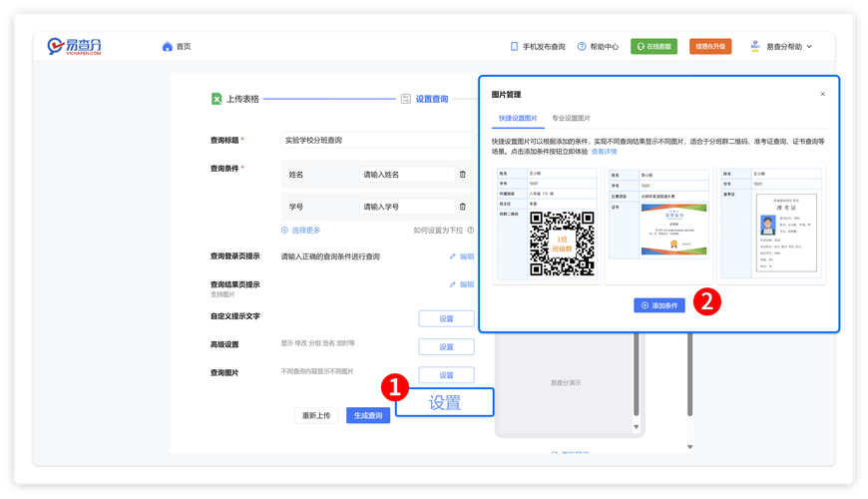Select the 准考证 admission ticket example thumbnail

coord(771,225)
